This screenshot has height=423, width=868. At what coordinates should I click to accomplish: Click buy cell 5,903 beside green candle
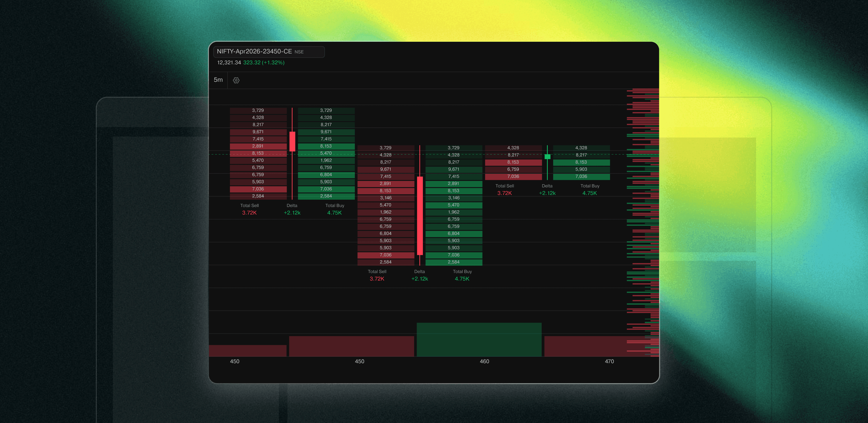click(x=581, y=169)
